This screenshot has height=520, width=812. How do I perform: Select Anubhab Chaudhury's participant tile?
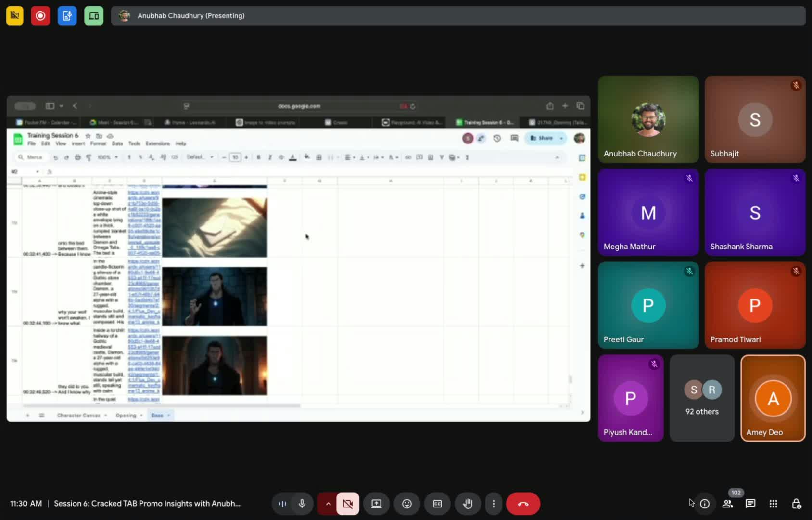[x=648, y=119]
